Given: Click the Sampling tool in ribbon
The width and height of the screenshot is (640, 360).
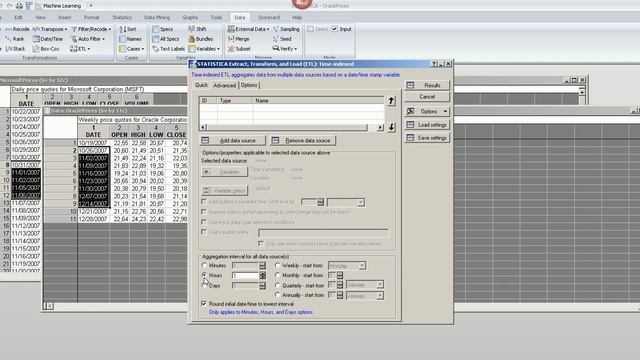Looking at the screenshot, I should click(x=286, y=29).
